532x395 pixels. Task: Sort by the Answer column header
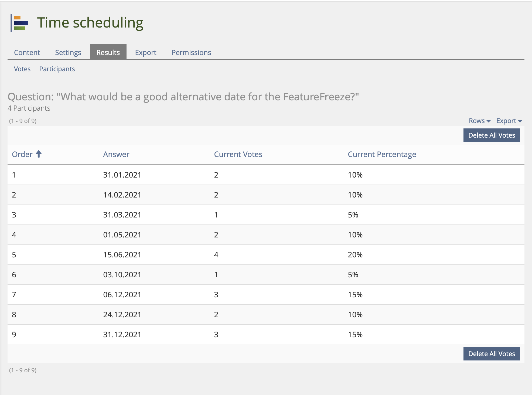116,154
